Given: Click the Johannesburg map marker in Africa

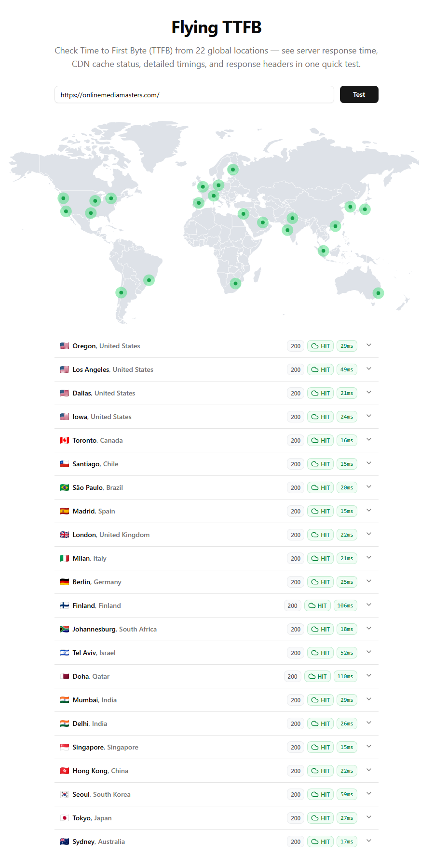Looking at the screenshot, I should pos(235,283).
